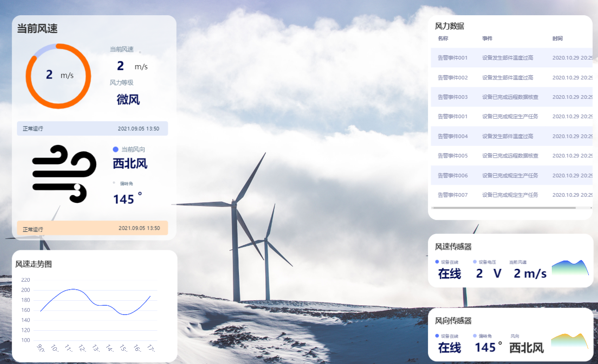Click 偏转角 dot in 风向传感器 card
The height and width of the screenshot is (364, 598).
(475, 336)
